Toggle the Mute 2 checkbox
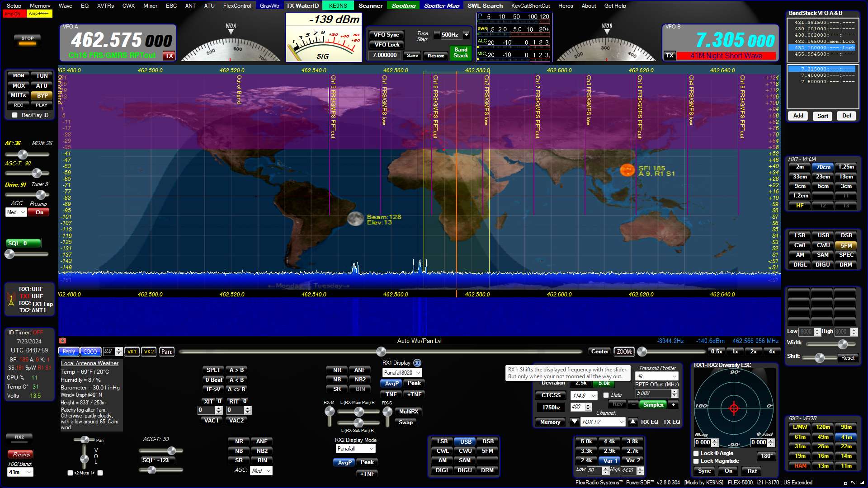868x488 pixels. click(x=70, y=473)
